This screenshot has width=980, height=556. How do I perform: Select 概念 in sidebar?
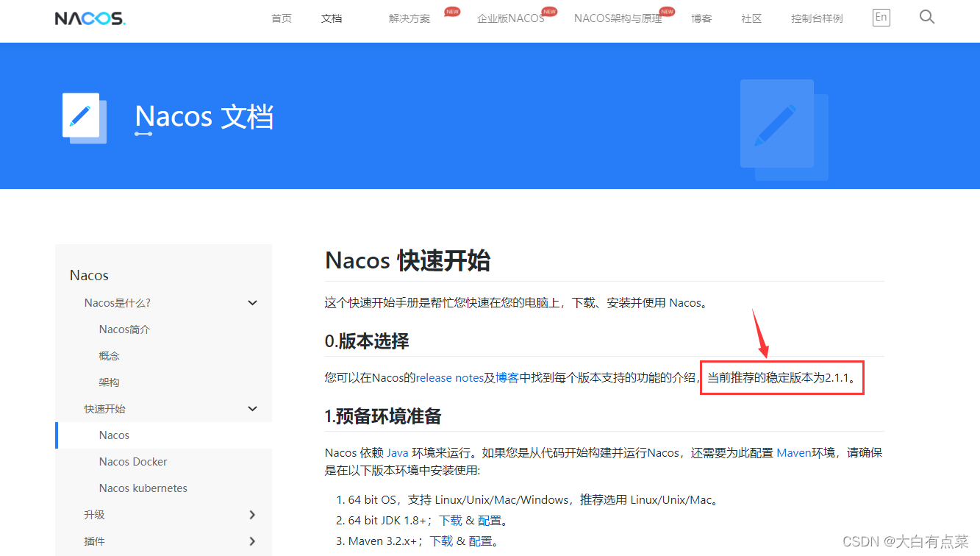[109, 356]
